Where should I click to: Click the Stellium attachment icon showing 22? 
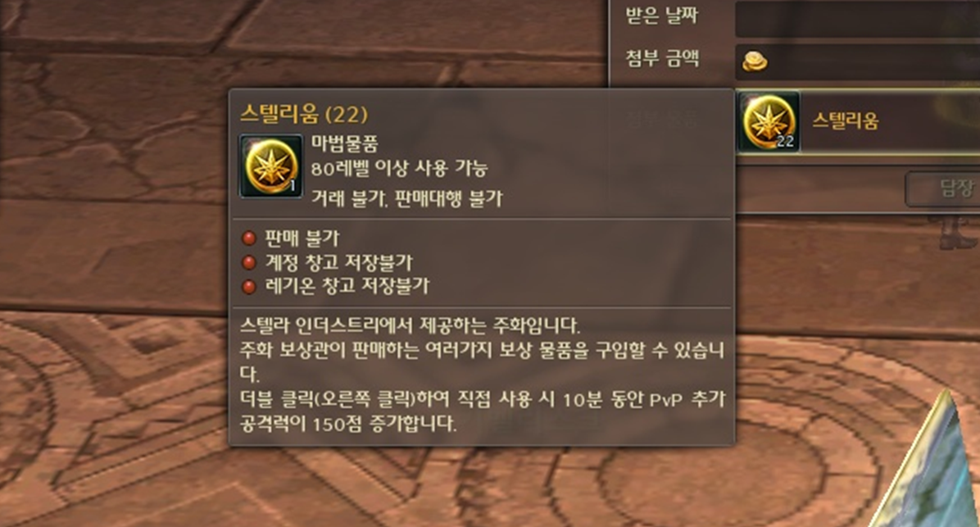(768, 122)
